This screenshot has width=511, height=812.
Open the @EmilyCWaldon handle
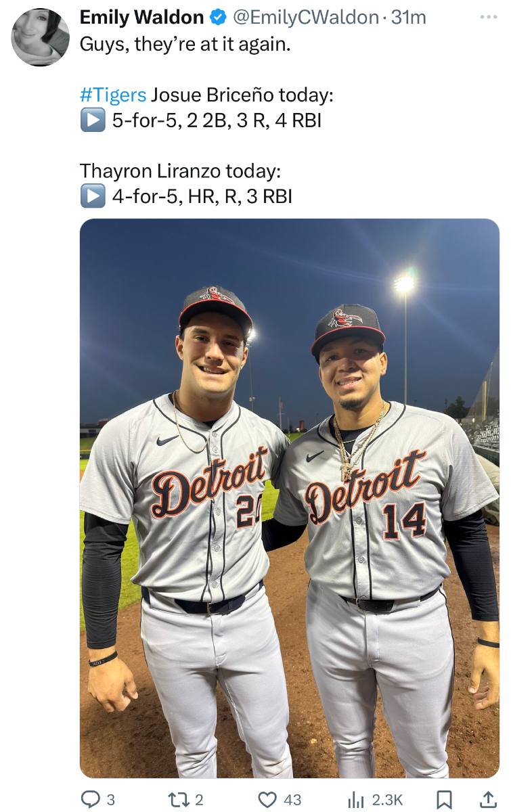pos(306,17)
